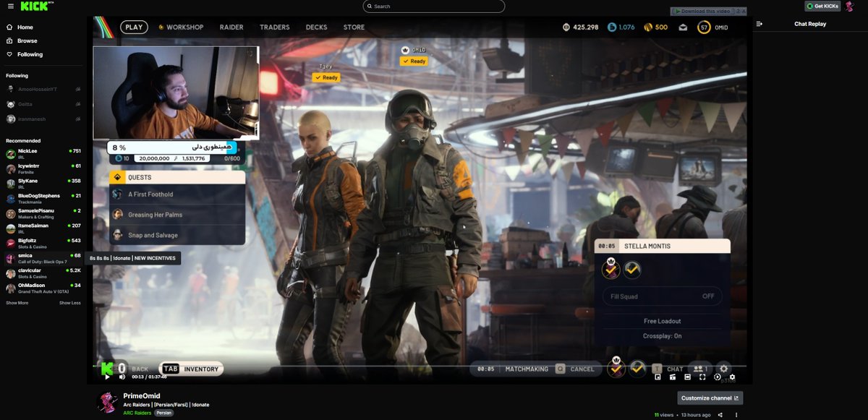
Task: Open NickLee recommended channel
Action: pyautogui.click(x=43, y=153)
